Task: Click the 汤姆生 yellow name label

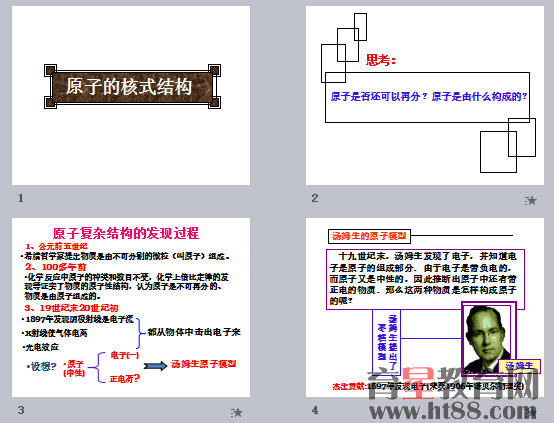Action: 519,366
